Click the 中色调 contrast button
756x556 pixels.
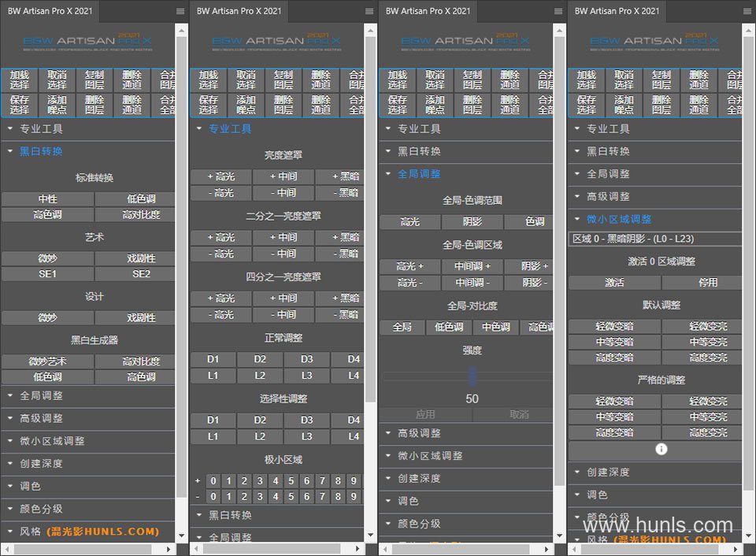click(495, 327)
